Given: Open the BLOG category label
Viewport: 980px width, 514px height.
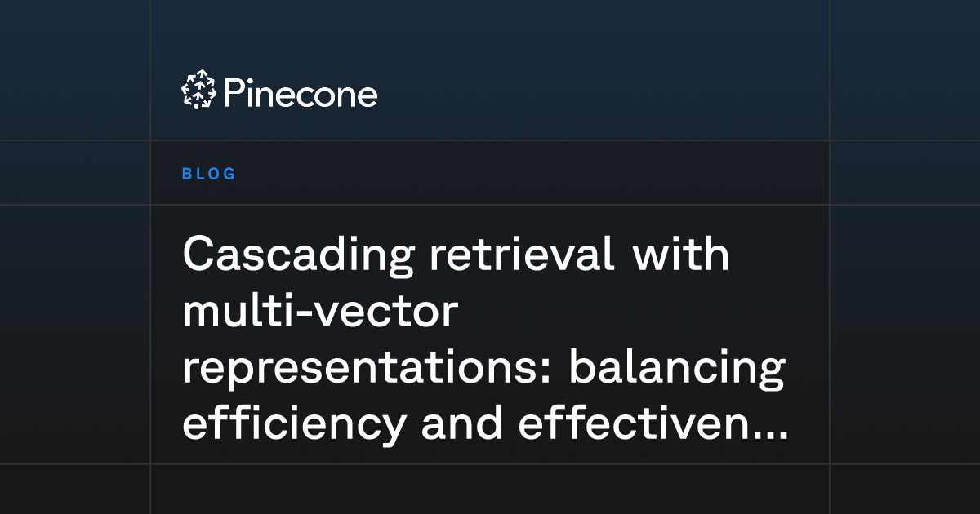Looking at the screenshot, I should (x=209, y=174).
